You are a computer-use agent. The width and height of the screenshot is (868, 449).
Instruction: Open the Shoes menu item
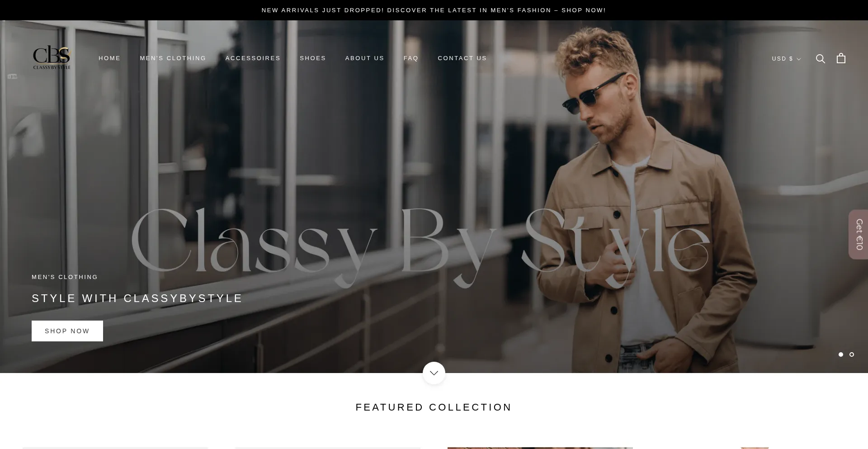[313, 58]
